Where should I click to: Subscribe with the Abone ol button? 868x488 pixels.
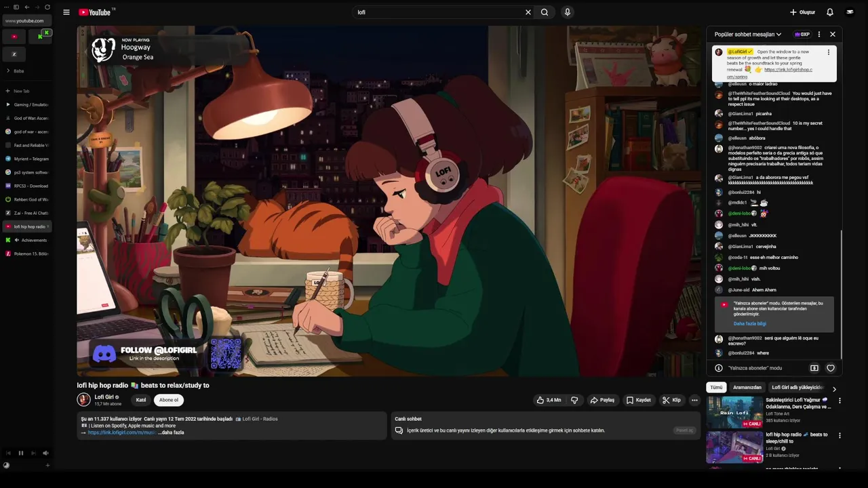[x=169, y=400]
